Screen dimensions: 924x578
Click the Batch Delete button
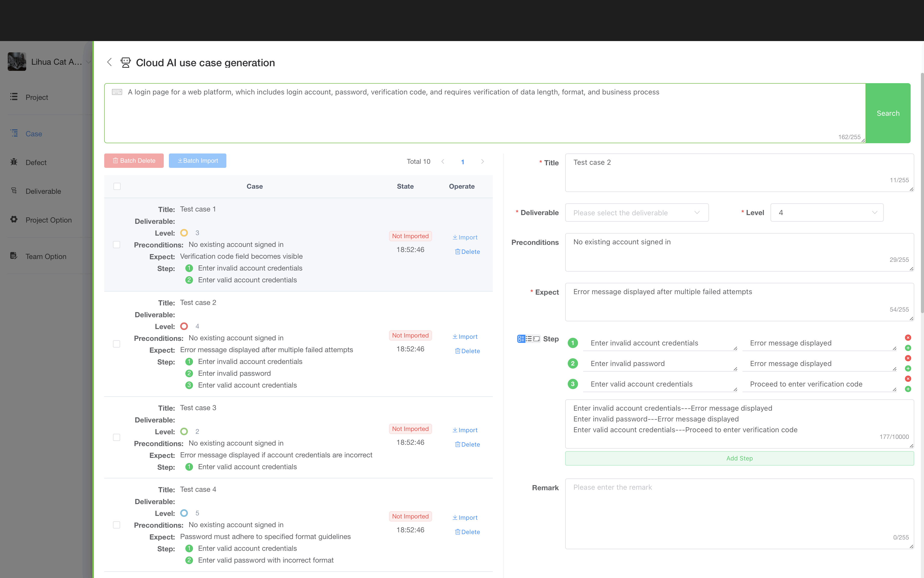tap(134, 161)
